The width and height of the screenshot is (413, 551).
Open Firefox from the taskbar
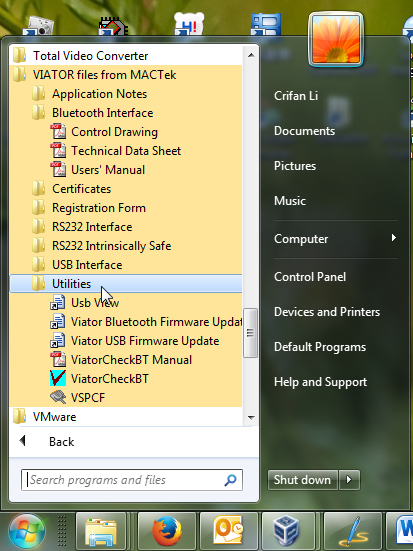167,531
